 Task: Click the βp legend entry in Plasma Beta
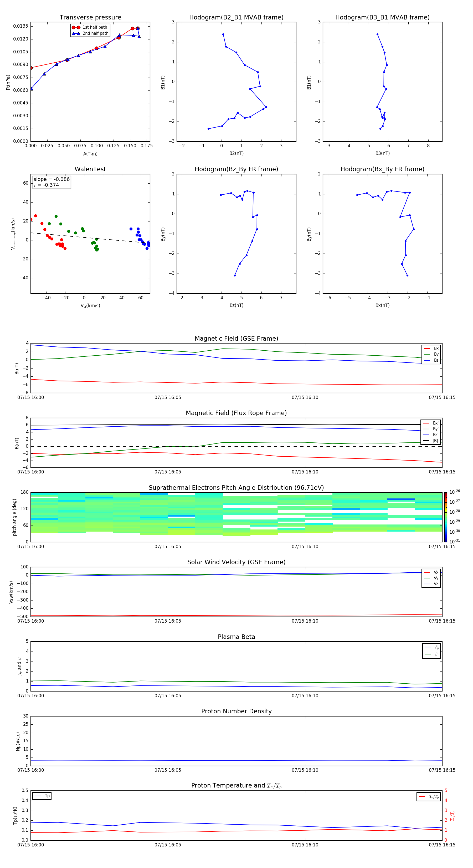click(431, 647)
